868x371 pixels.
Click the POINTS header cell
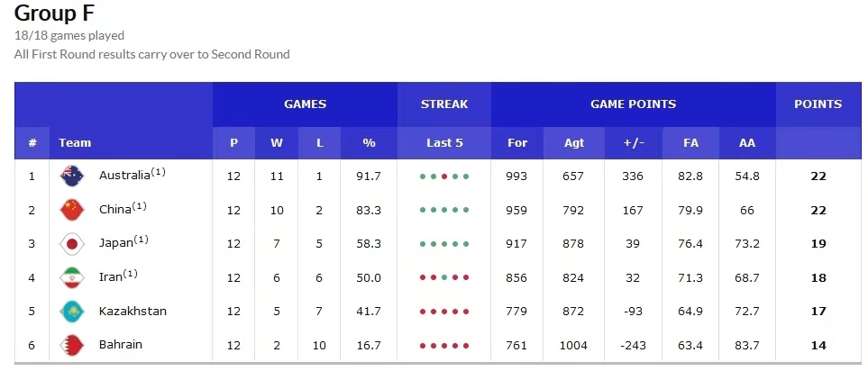pos(818,104)
